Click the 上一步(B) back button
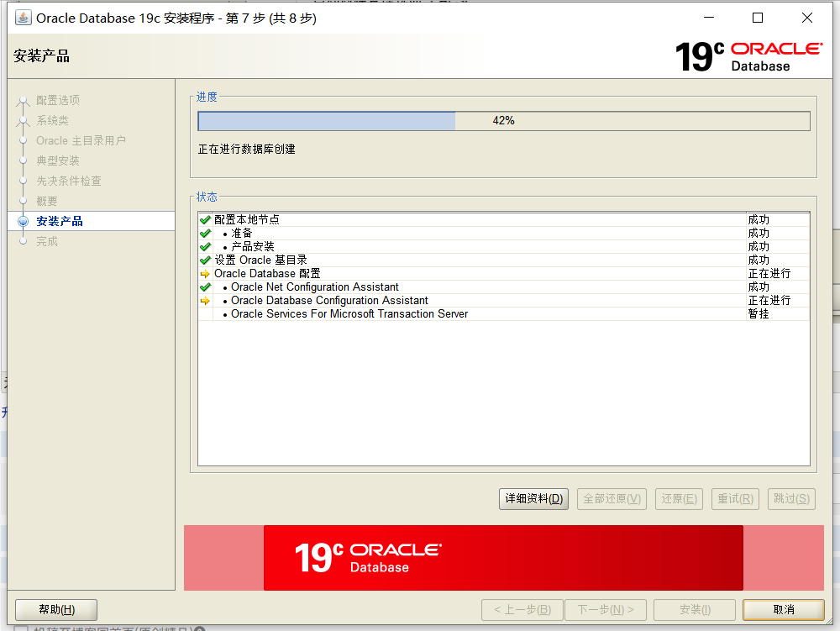 pos(522,609)
